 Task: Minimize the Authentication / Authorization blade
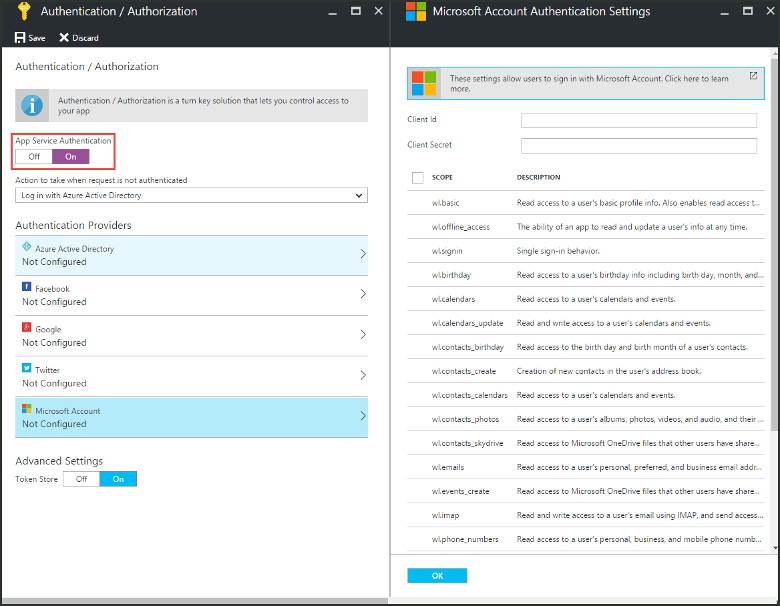[333, 11]
